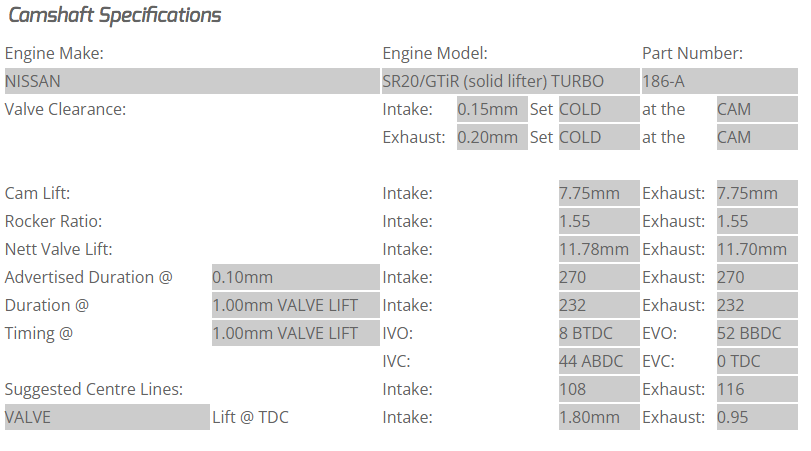This screenshot has width=811, height=451.
Task: Click the EVC 0 TDC timing field
Action: [749, 361]
